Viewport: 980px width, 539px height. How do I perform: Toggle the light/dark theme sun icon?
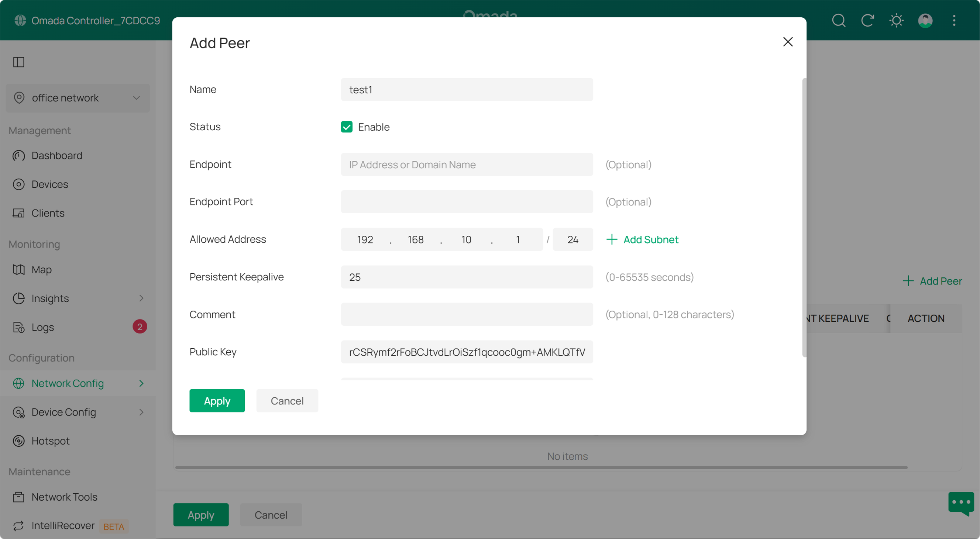(896, 20)
